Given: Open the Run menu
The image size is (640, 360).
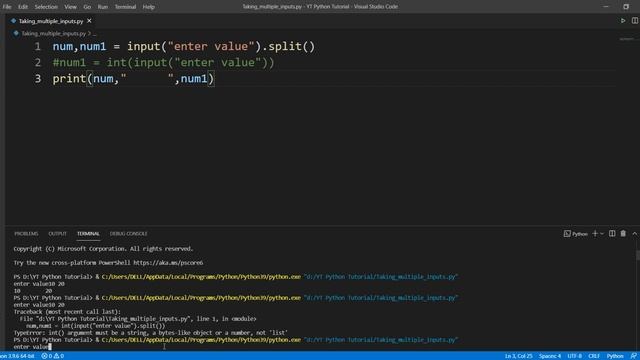Looking at the screenshot, I should pos(103,7).
